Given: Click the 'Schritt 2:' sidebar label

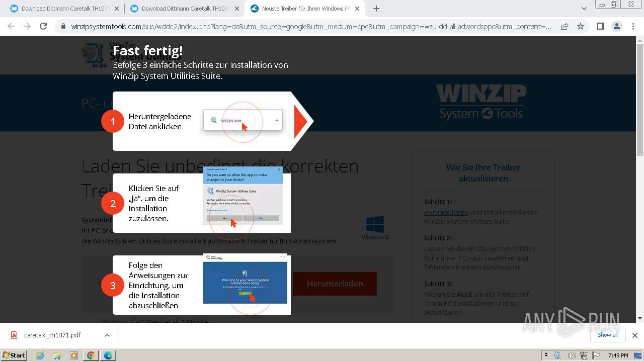Looking at the screenshot, I should point(438,238).
